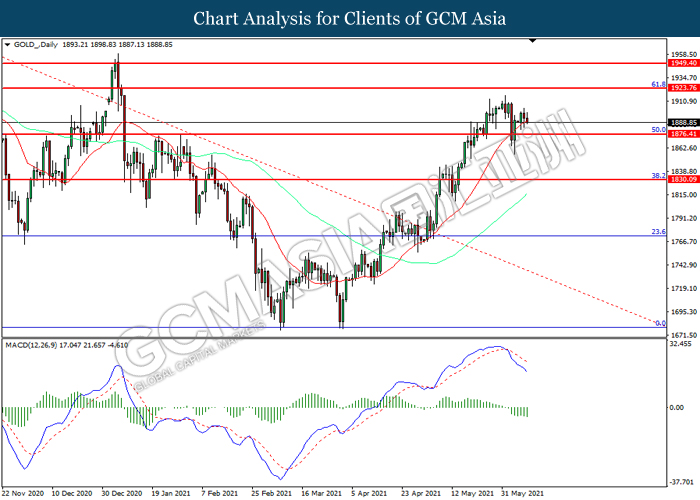The height and width of the screenshot is (500, 700).
Task: Click the 19 Jan 2021 date label
Action: pos(172,493)
